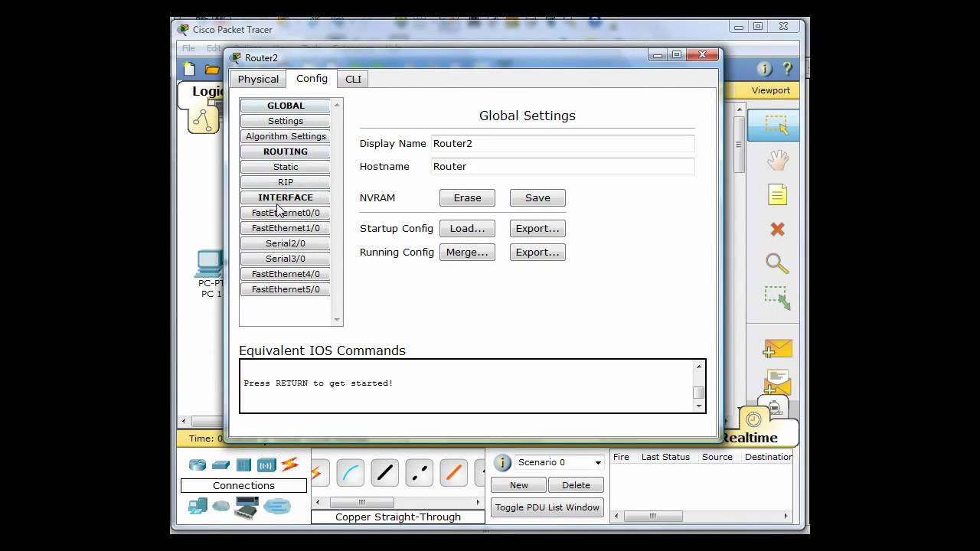Merge into the Running Config
The width and height of the screenshot is (980, 551).
tap(467, 252)
